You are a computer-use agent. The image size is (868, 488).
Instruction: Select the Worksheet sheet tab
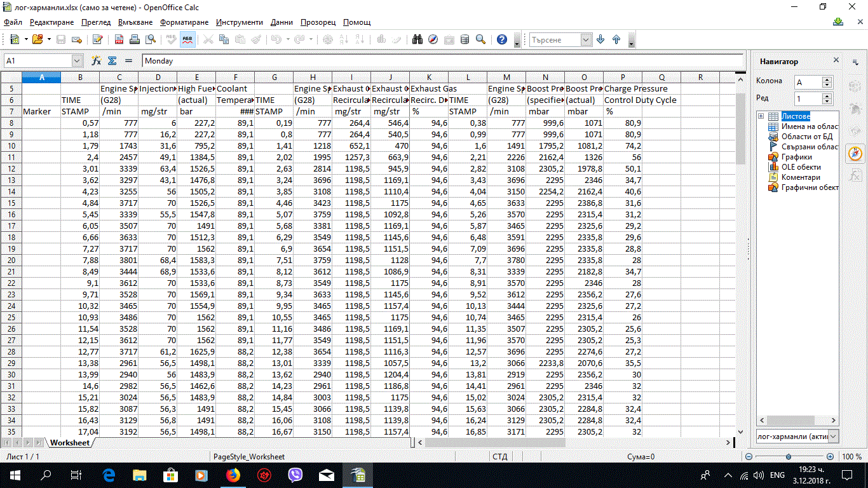70,442
